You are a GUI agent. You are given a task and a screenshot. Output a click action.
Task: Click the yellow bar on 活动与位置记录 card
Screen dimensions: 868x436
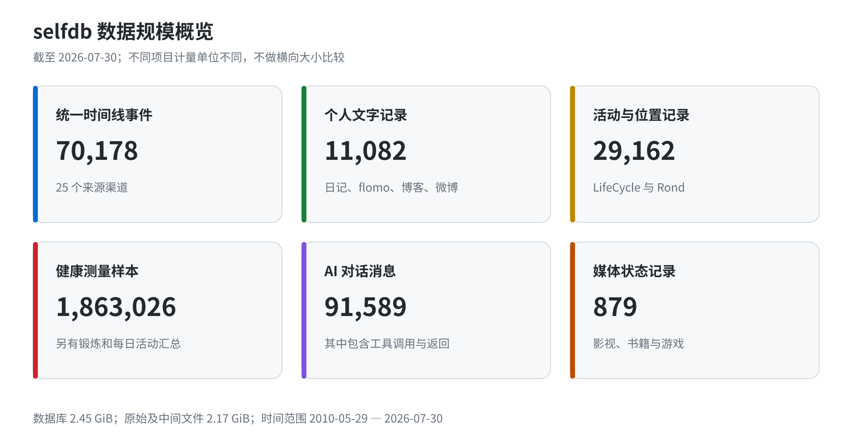573,154
